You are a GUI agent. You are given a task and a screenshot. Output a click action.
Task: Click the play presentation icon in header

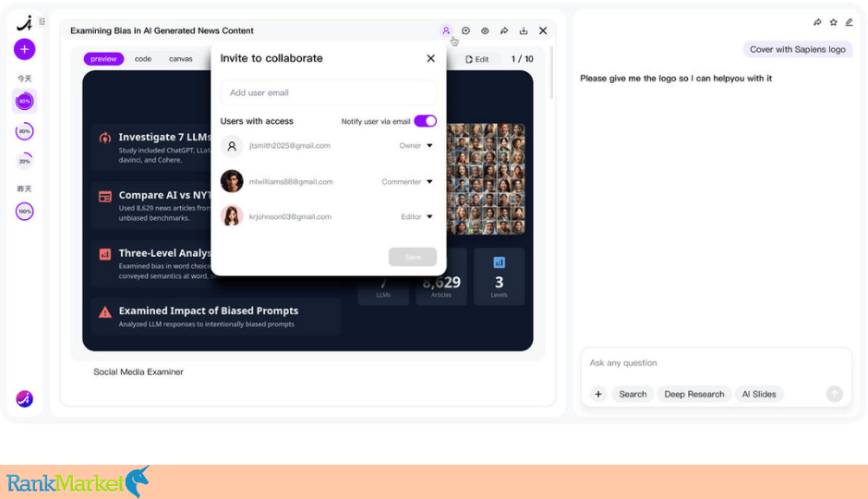tap(465, 30)
